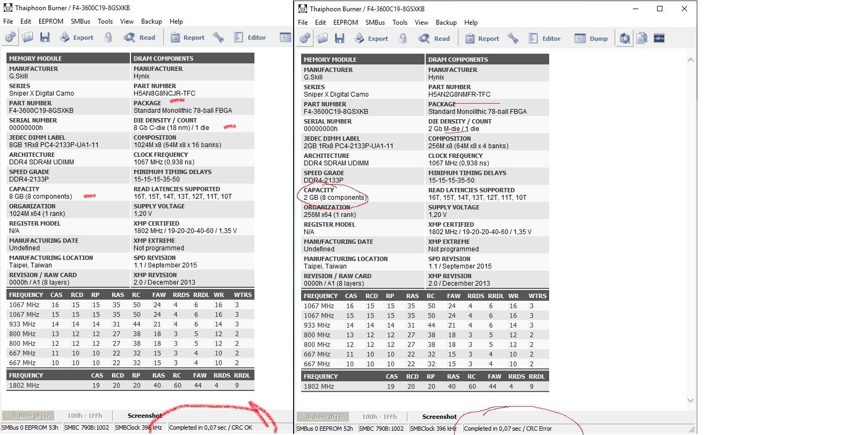Click 'CRC Error' completed status text
Screen dimensions: 868x435
click(508, 429)
